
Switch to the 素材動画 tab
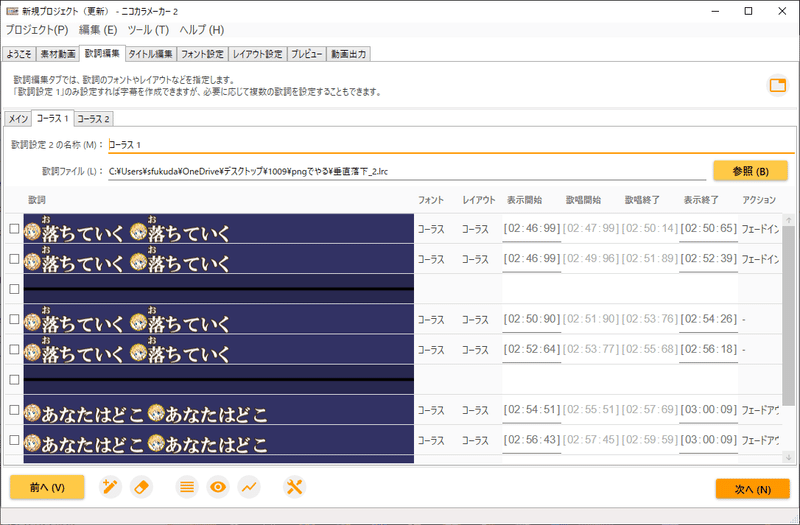tap(58, 54)
